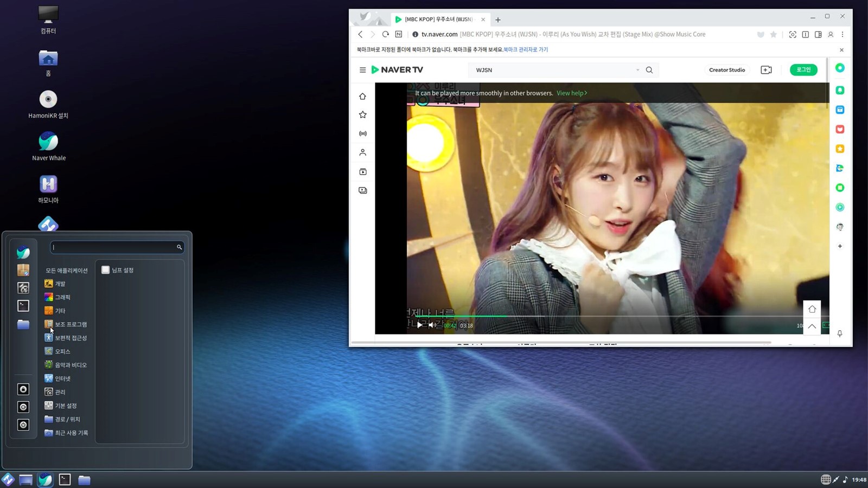The width and height of the screenshot is (868, 488).
Task: Open Naver Whale from the start menu favorites
Action: pyautogui.click(x=23, y=252)
